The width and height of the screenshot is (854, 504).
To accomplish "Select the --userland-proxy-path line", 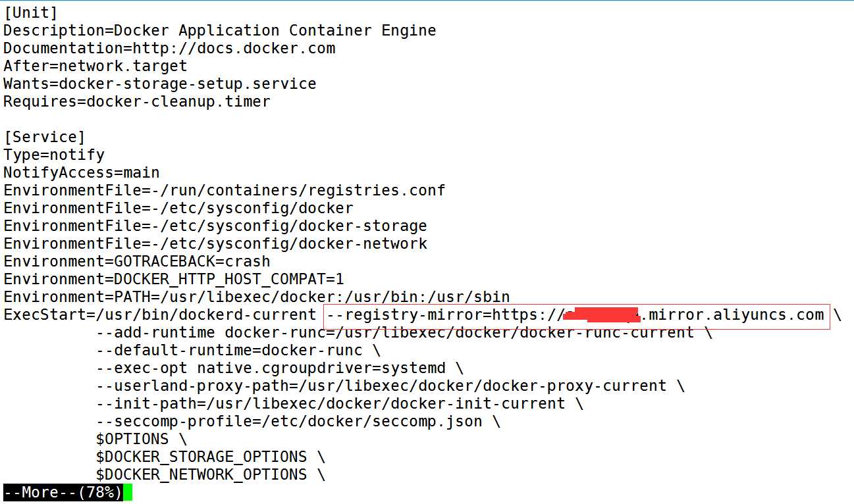I will click(x=390, y=386).
